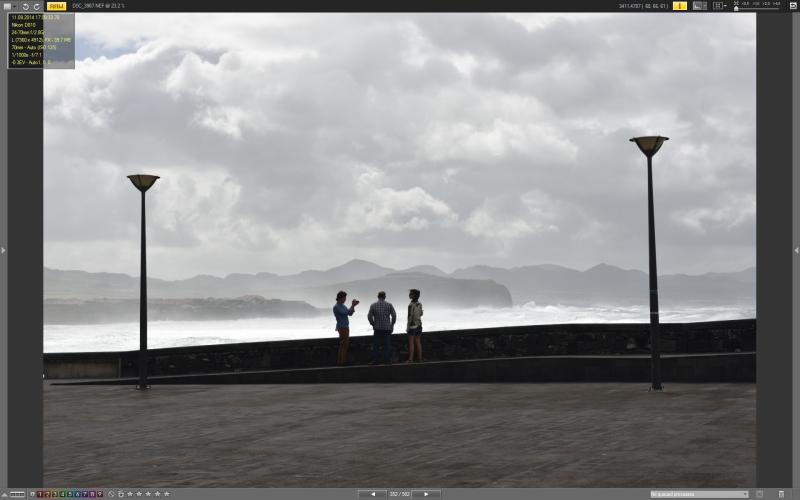Image resolution: width=800 pixels, height=500 pixels.
Task: Adjust the exposure correction slider
Action: [757, 8]
